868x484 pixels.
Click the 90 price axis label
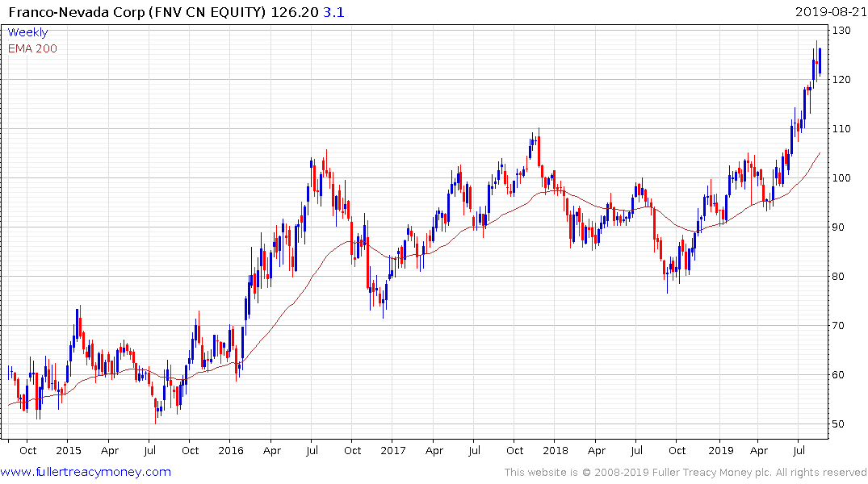click(838, 227)
